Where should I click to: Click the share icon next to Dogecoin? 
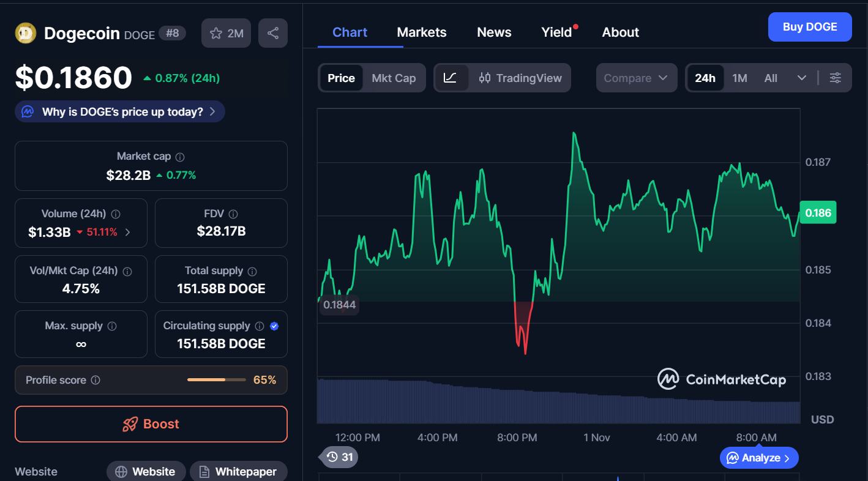click(x=273, y=33)
